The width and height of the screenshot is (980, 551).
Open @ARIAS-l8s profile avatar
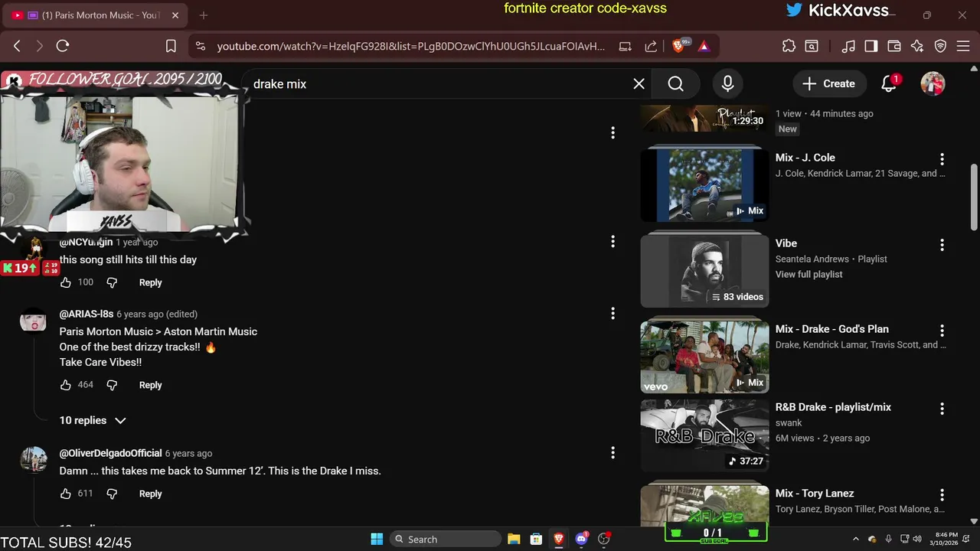[33, 321]
